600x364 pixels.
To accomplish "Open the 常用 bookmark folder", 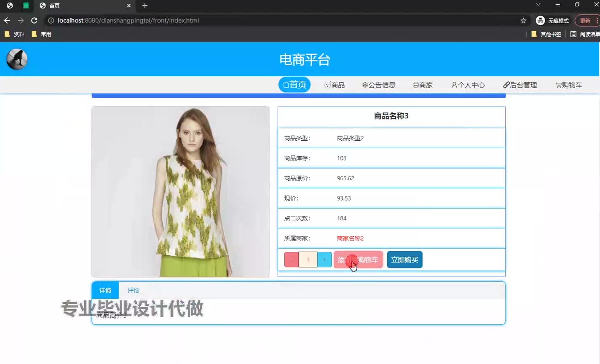I will (x=41, y=34).
